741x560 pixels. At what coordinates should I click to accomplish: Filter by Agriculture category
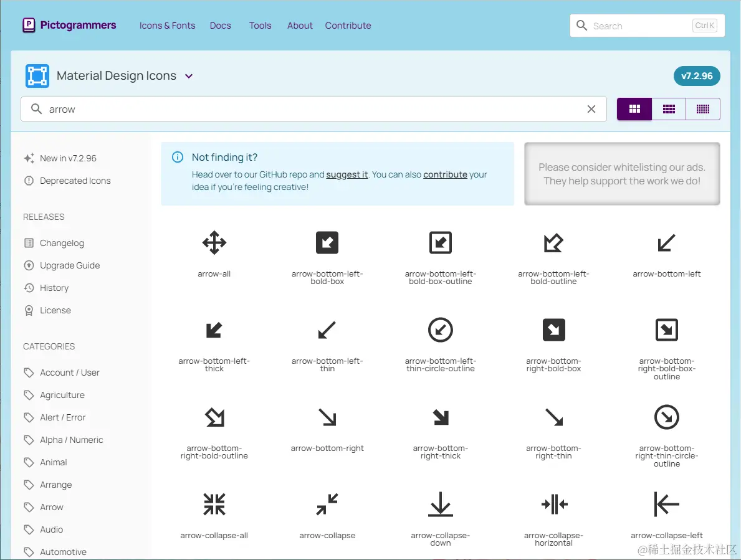click(54, 395)
